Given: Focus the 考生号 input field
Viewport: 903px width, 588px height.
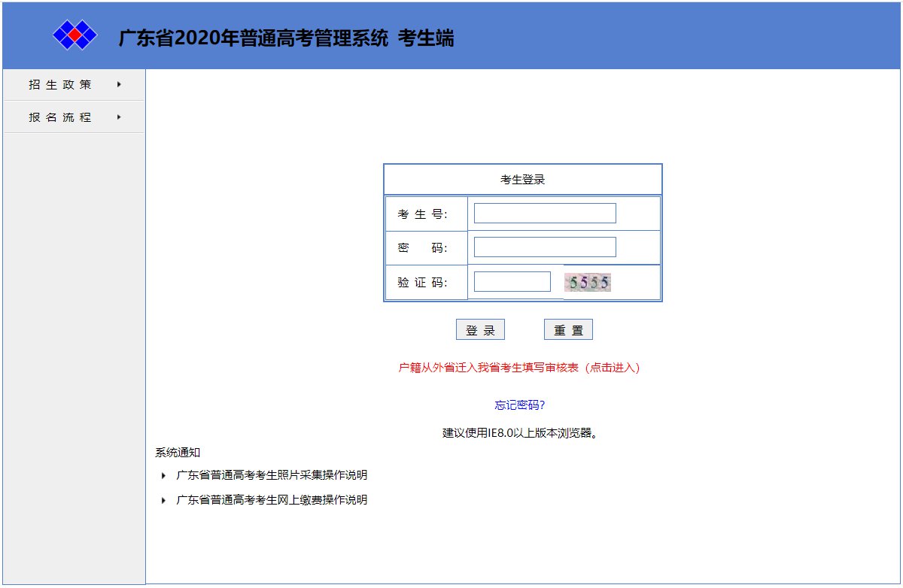Looking at the screenshot, I should [x=545, y=214].
